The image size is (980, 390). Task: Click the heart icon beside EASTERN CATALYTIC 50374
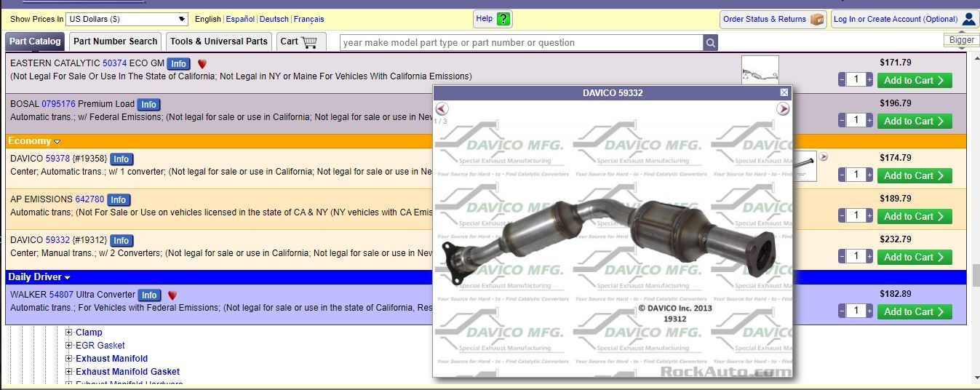click(x=202, y=64)
